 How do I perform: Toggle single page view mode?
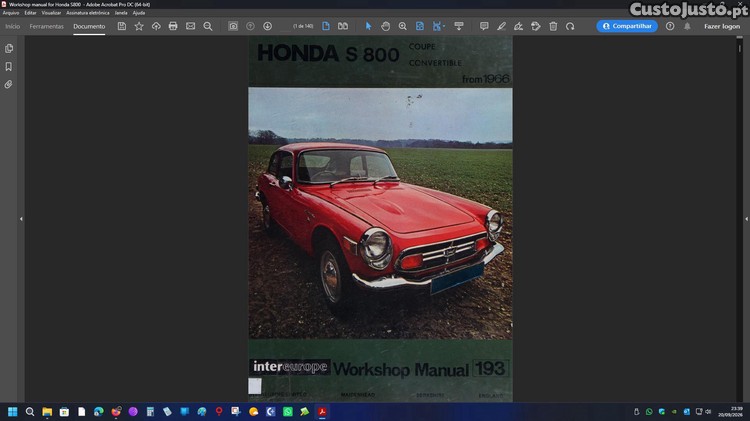(x=326, y=26)
